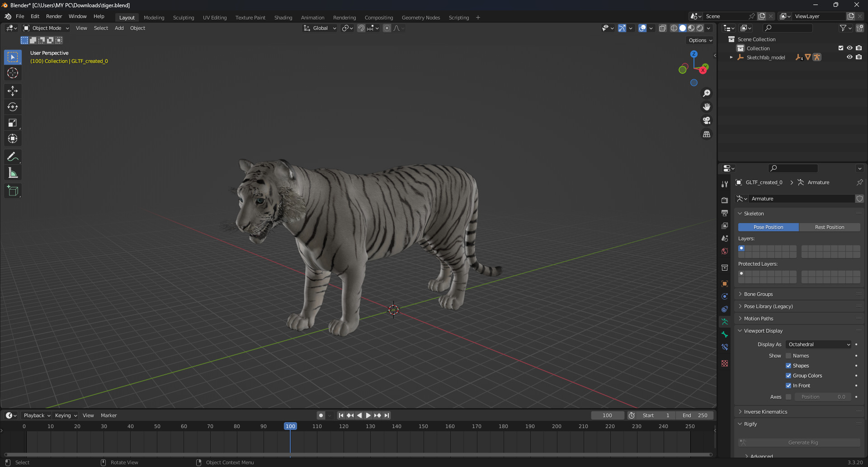Open the Object Mode dropdown
Image resolution: width=868 pixels, height=467 pixels.
pos(46,28)
